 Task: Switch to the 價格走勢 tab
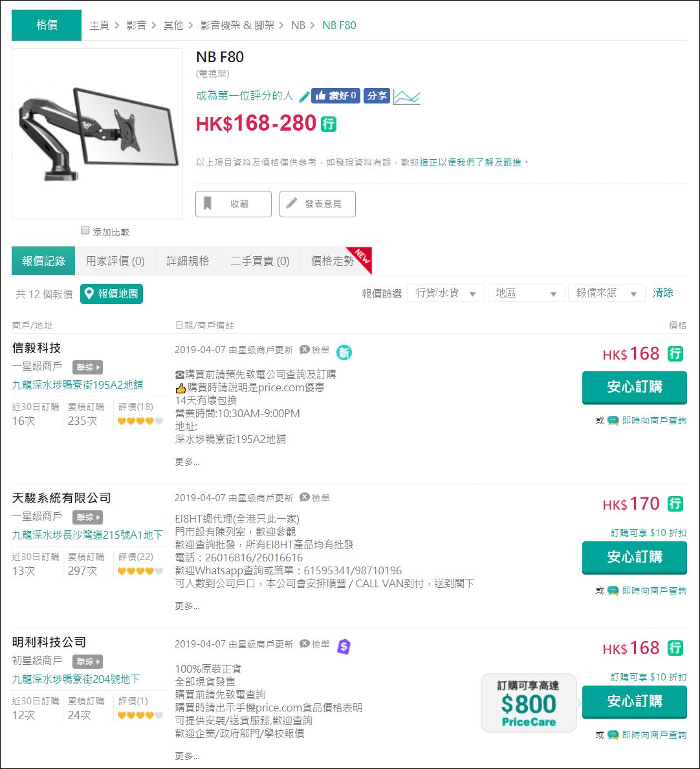click(333, 261)
